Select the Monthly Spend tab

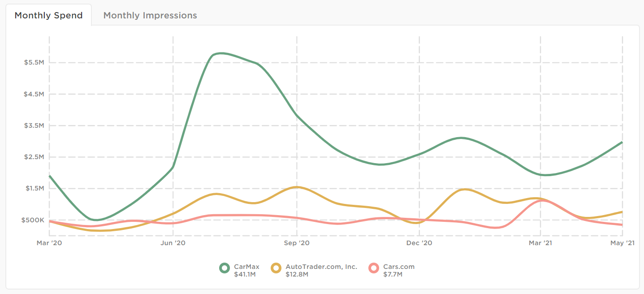point(48,15)
